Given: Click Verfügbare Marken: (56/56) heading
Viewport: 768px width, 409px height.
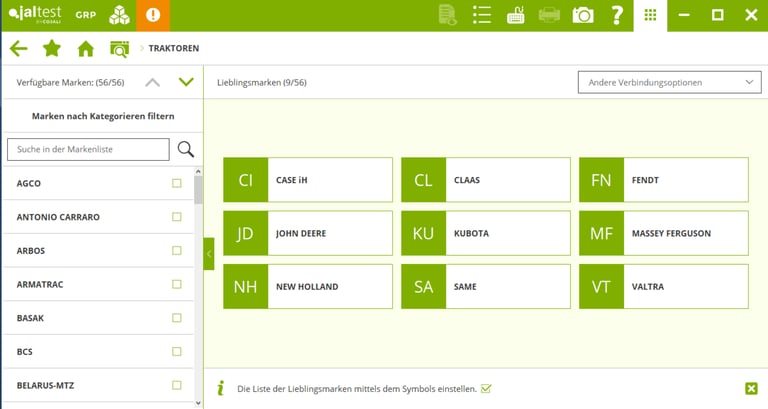Looking at the screenshot, I should pyautogui.click(x=70, y=82).
